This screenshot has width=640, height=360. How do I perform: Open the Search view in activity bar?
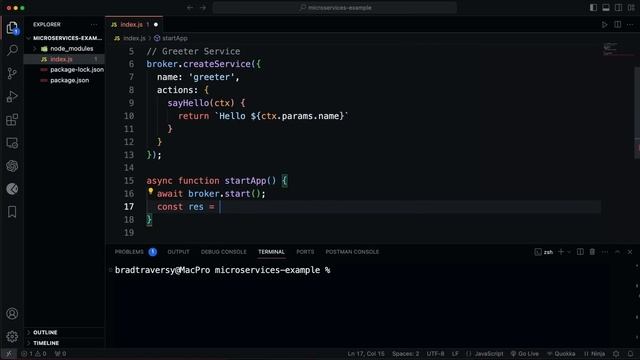pos(12,51)
